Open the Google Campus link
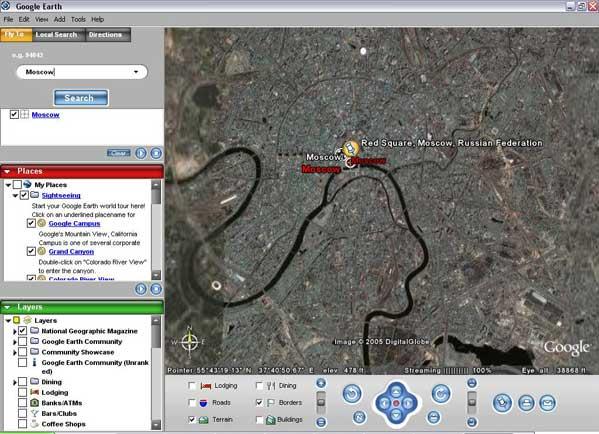Viewport: 599px width, 434px height. (74, 223)
